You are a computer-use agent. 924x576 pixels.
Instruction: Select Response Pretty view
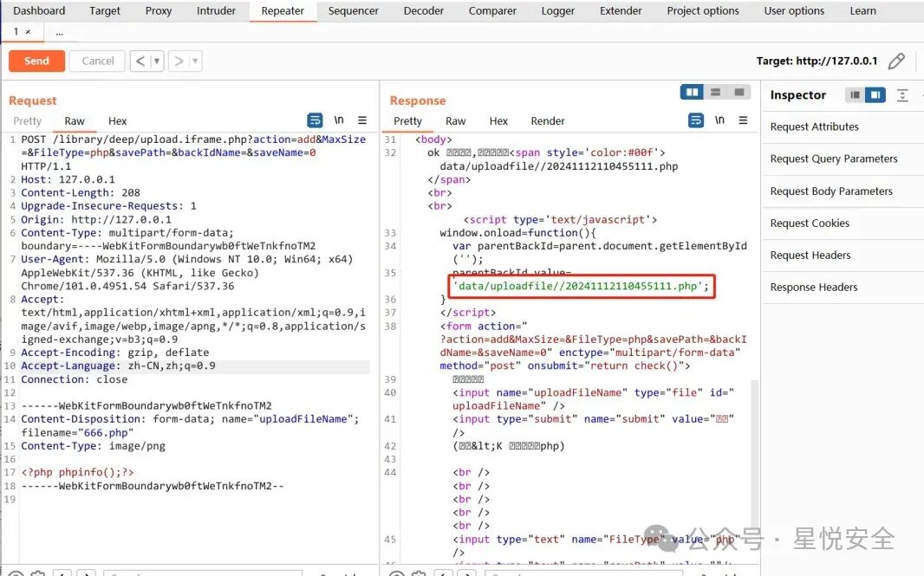pyautogui.click(x=407, y=120)
